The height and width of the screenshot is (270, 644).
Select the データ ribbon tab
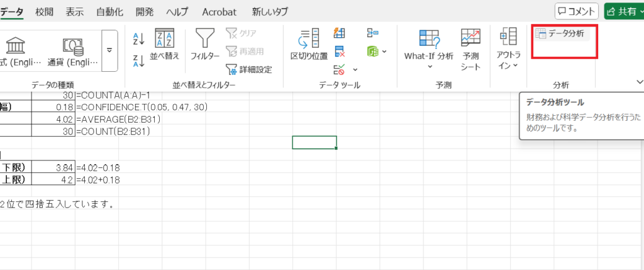(11, 12)
